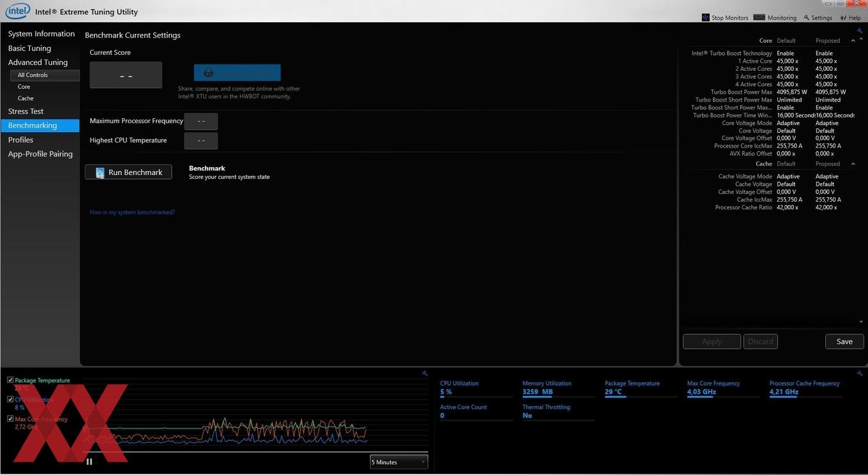Click Core Voltage Offset row

point(769,139)
